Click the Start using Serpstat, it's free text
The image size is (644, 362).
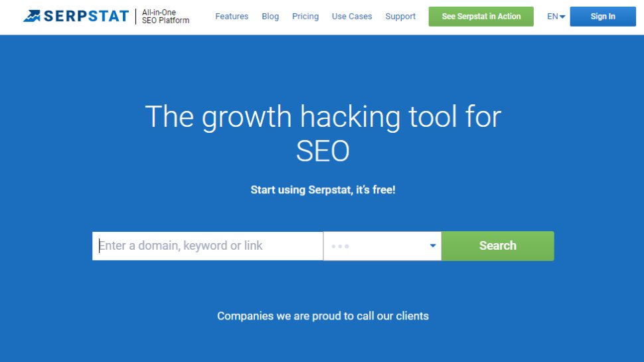(323, 190)
